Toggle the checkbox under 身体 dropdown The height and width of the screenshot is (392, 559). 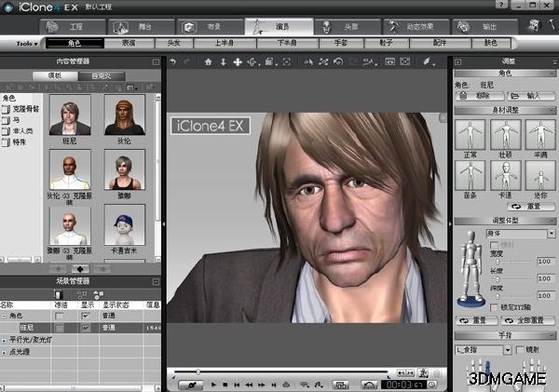[x=494, y=245]
